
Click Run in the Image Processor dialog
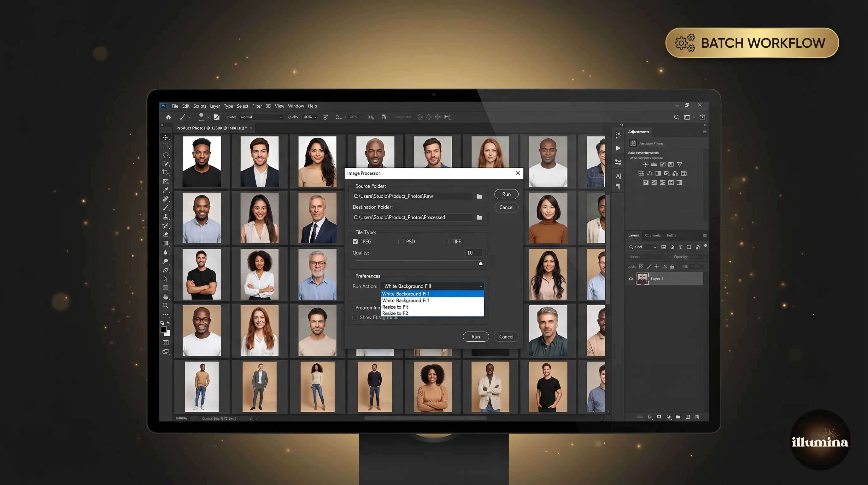pos(506,194)
